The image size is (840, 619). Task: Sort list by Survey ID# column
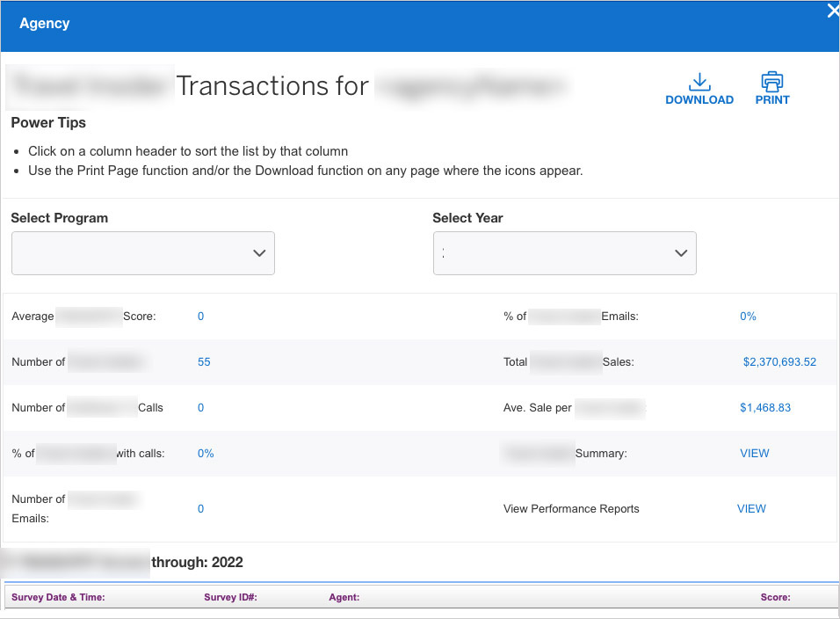[230, 598]
